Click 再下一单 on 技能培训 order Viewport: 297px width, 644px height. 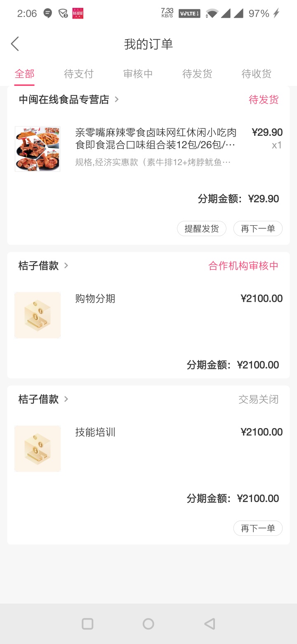pyautogui.click(x=258, y=528)
